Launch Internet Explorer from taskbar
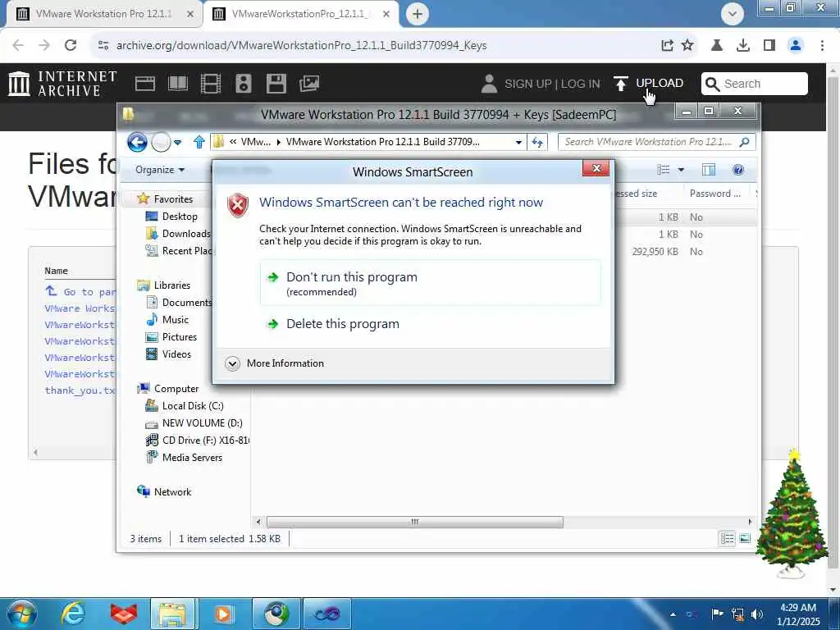The height and width of the screenshot is (630, 840). [x=72, y=614]
